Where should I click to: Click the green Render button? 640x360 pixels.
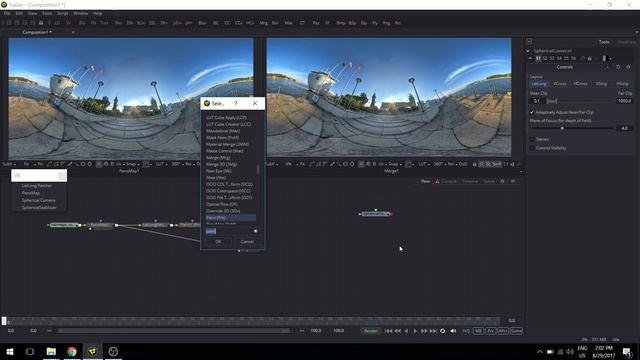(x=371, y=331)
